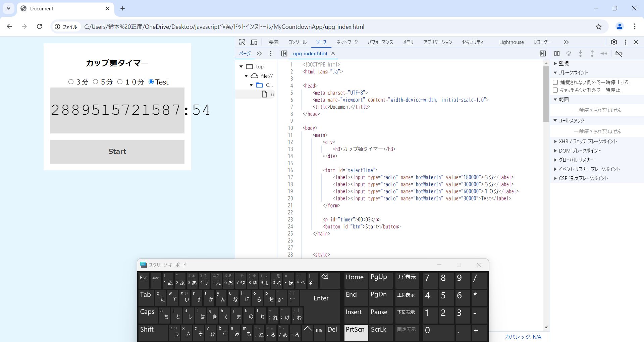The image size is (644, 342).
Task: Reload the page in browser
Action: pyautogui.click(x=40, y=26)
